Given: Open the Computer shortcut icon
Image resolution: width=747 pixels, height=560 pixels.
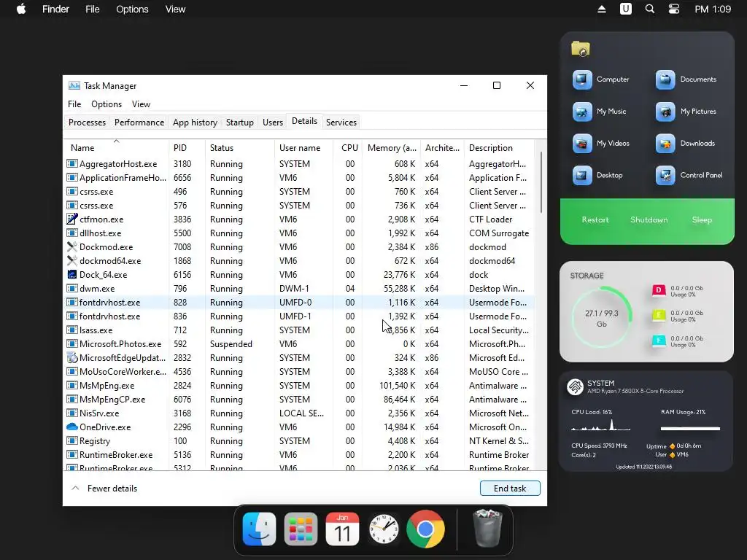Looking at the screenshot, I should (582, 79).
